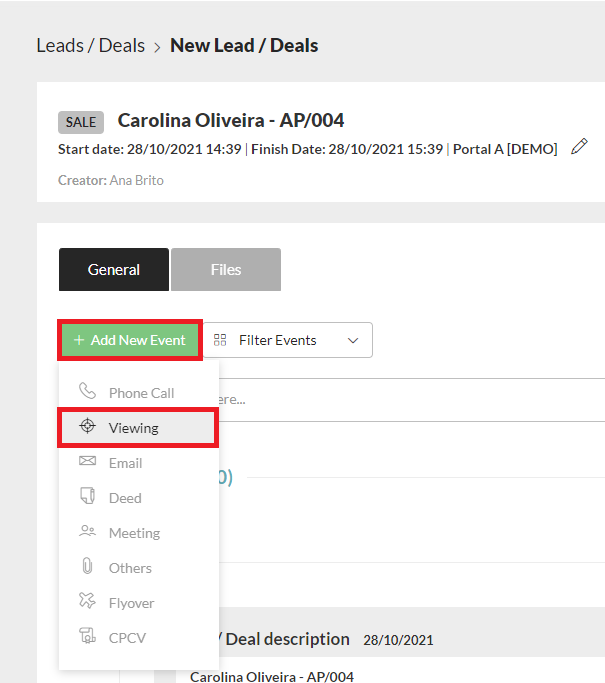Click the Add New Event button

coord(130,340)
